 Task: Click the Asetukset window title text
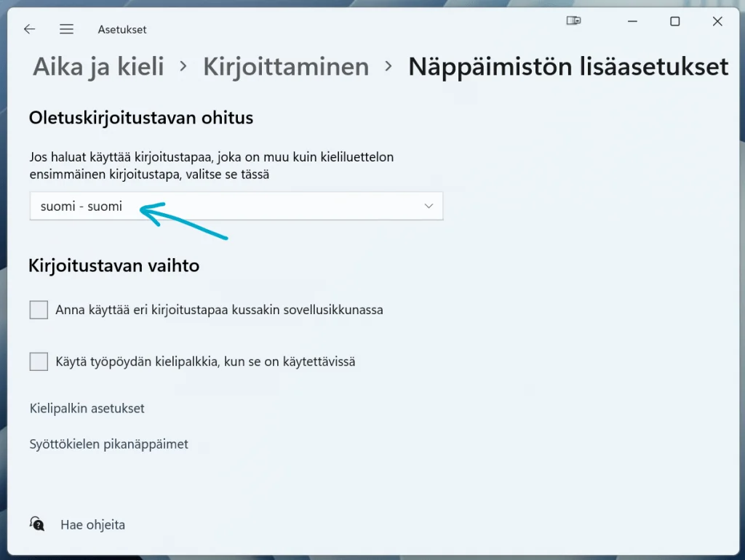(x=122, y=29)
